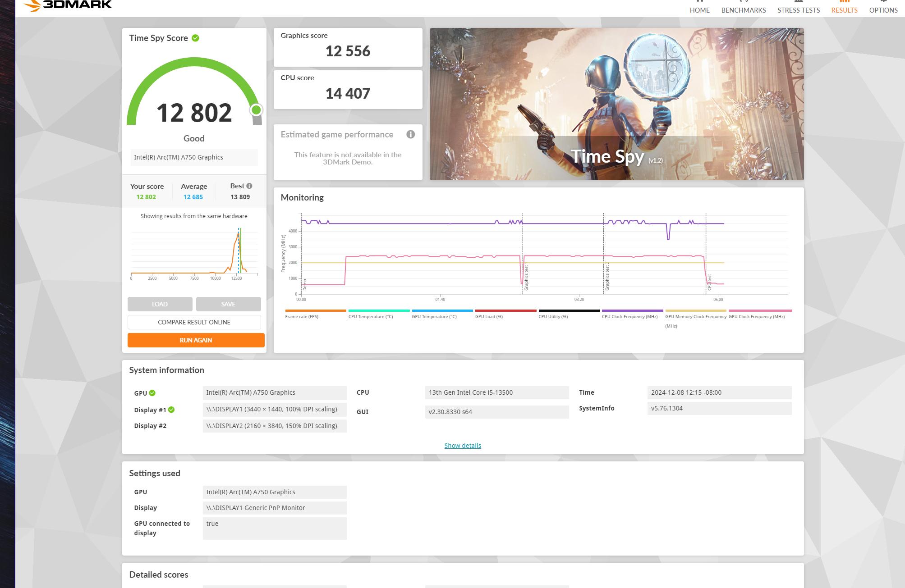
Task: Click Display #1 green checkmark icon
Action: click(171, 410)
